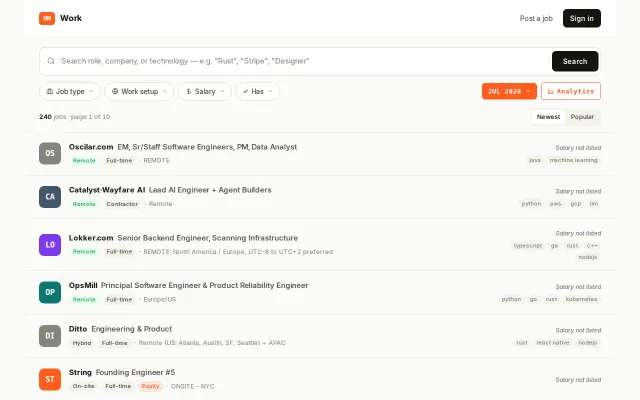Switch to Newest sorting
Image resolution: width=640 pixels, height=400 pixels.
548,117
